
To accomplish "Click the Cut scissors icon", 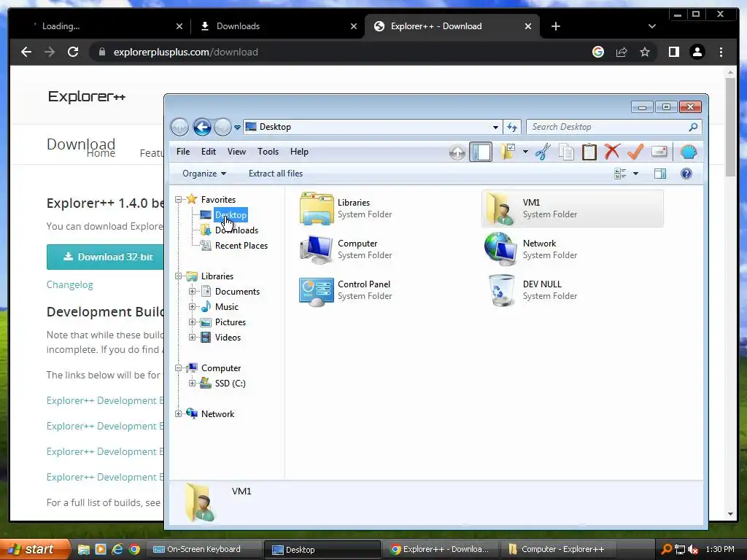I will [x=543, y=152].
